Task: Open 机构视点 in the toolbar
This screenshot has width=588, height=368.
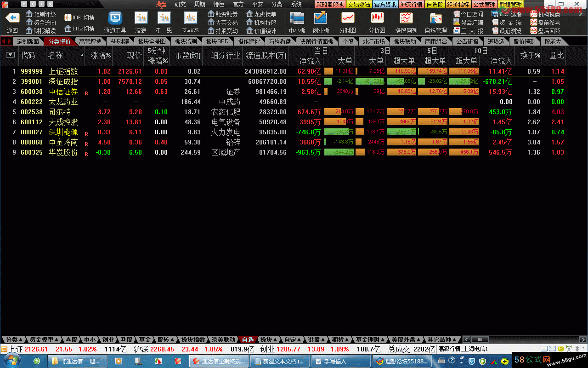Action: coord(545,14)
